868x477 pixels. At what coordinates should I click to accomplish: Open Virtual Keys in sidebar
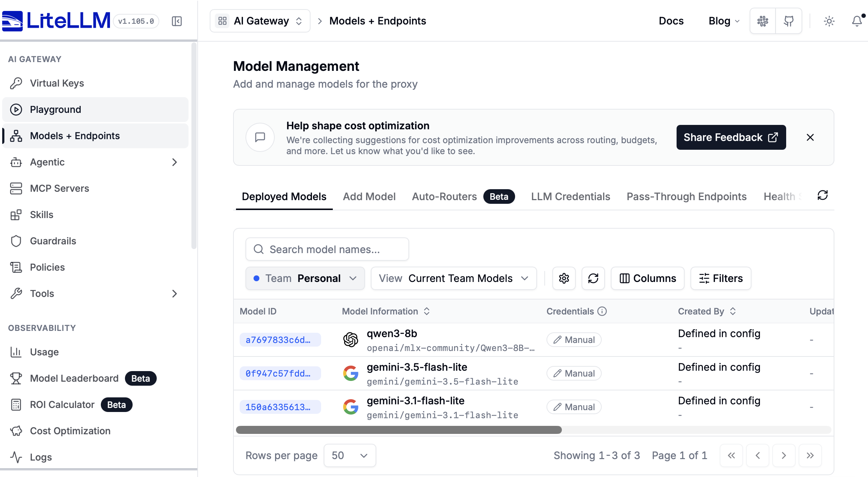(x=95, y=83)
